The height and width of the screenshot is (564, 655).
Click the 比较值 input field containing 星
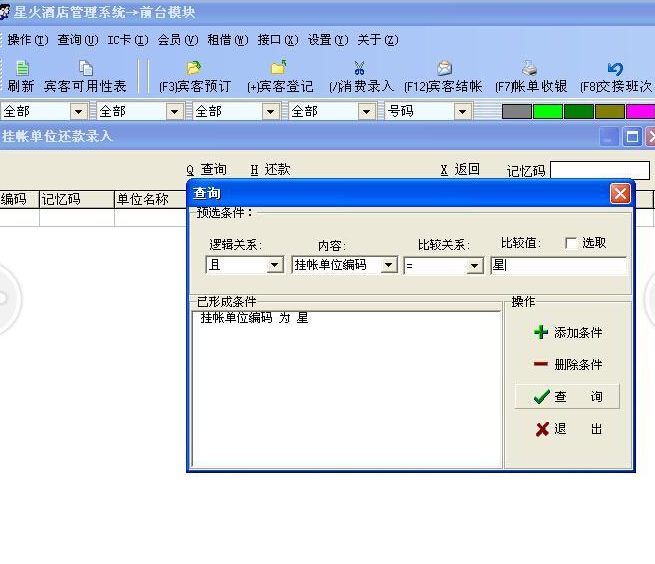(559, 265)
